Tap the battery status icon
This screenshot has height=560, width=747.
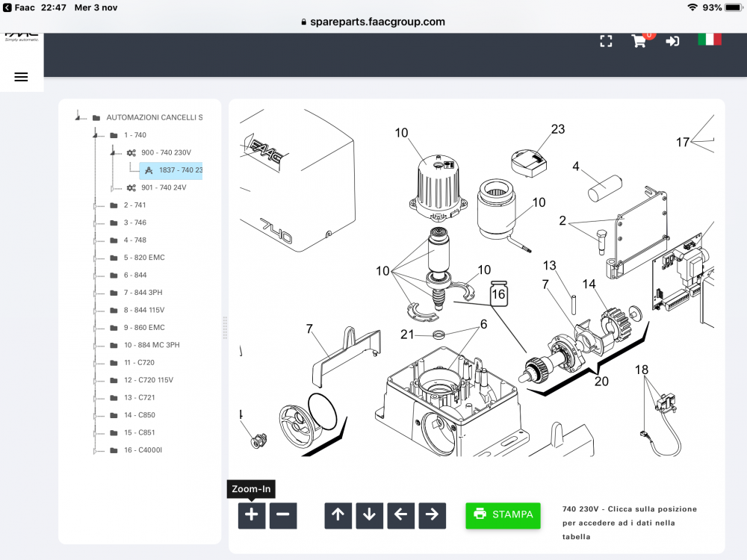(x=734, y=7)
